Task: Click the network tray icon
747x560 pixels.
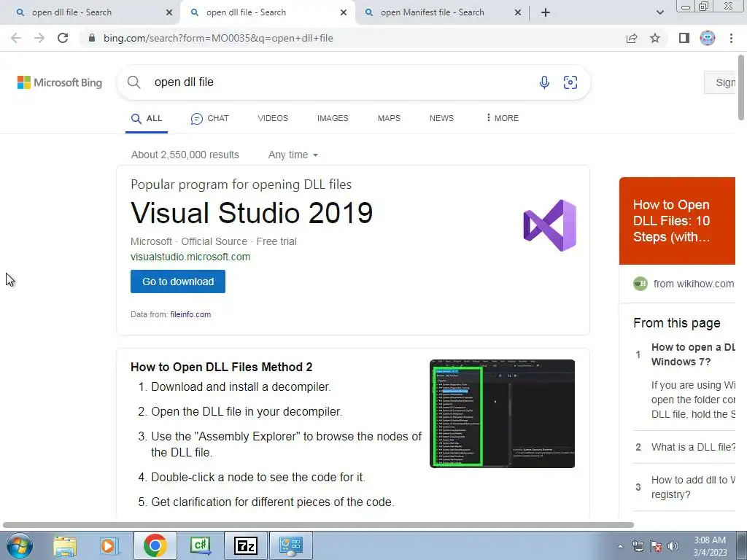Action: pyautogui.click(x=638, y=547)
